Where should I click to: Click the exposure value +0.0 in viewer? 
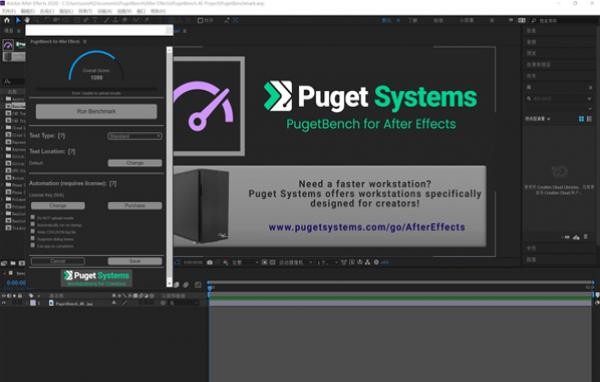point(385,263)
